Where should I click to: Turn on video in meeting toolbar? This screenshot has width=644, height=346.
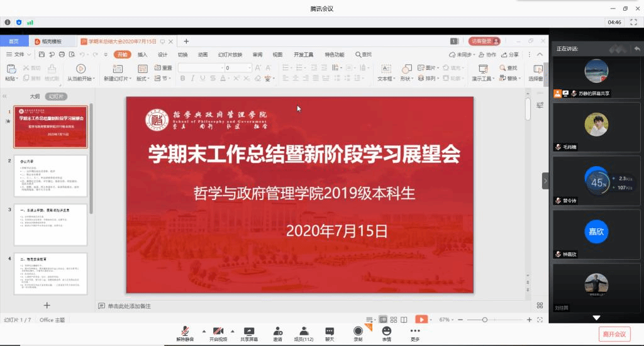coord(218,333)
